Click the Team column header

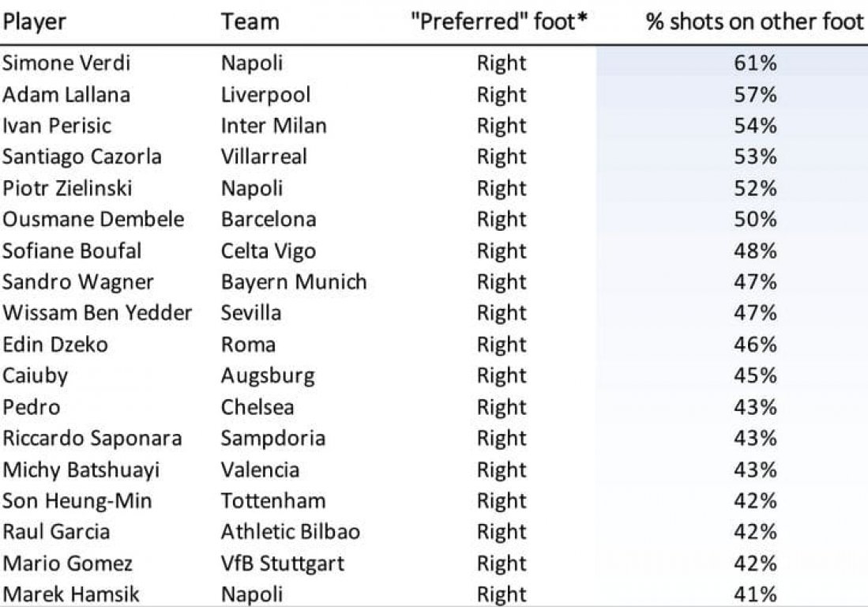(x=250, y=21)
